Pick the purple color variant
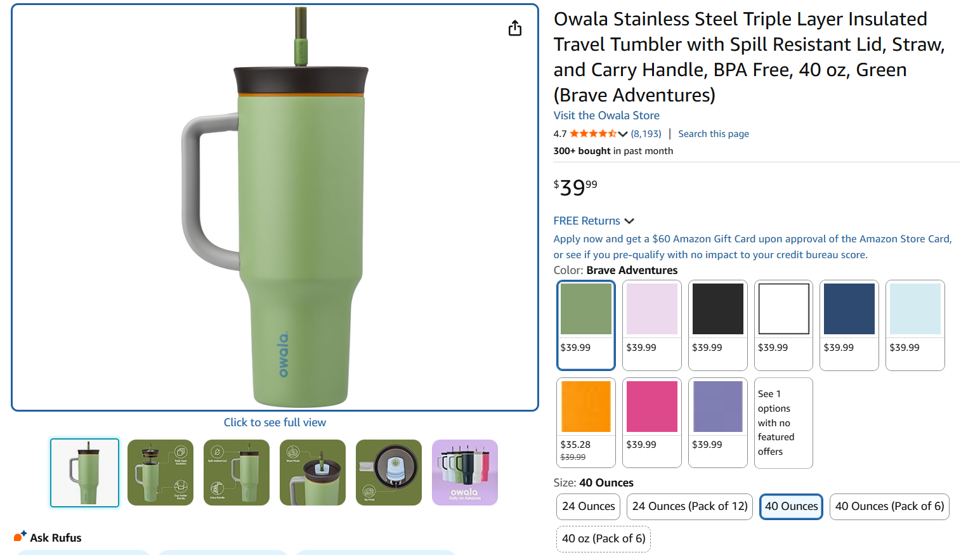 pyautogui.click(x=717, y=407)
